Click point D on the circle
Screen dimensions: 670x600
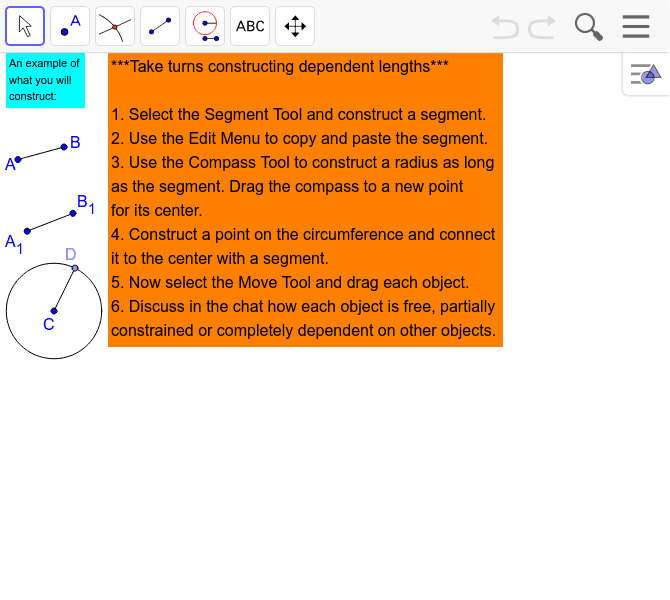pyautogui.click(x=75, y=268)
